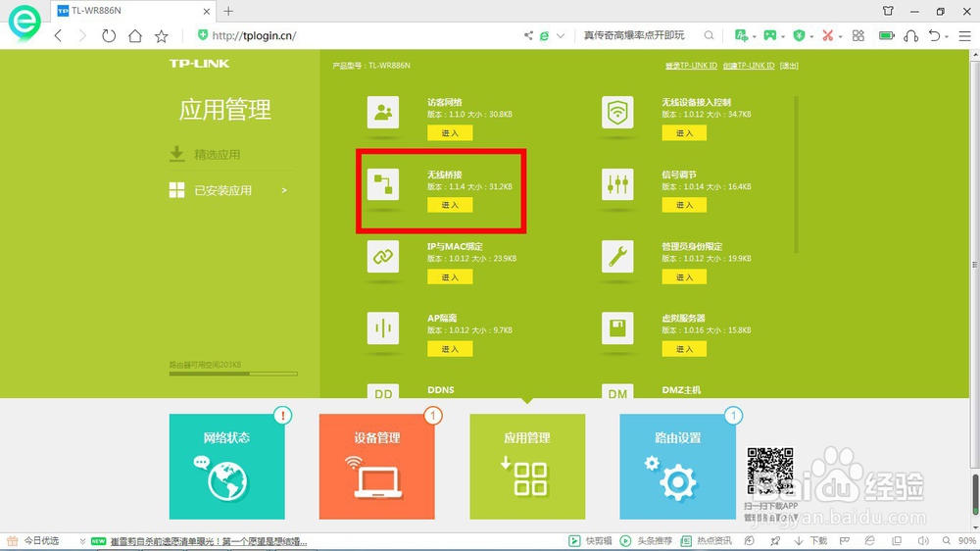Click the 登录TP-LINK ID link
Image resolution: width=980 pixels, height=551 pixels.
tap(691, 65)
